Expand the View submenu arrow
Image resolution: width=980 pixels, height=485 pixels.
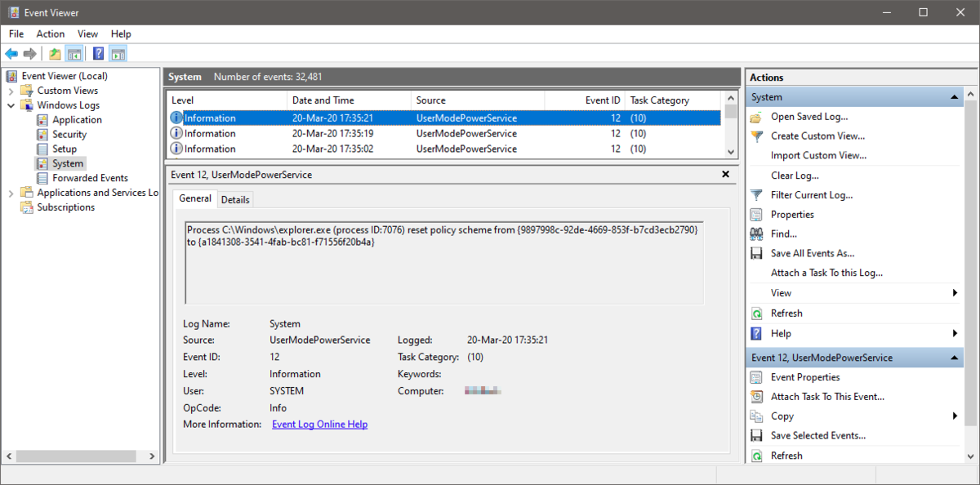click(x=955, y=293)
